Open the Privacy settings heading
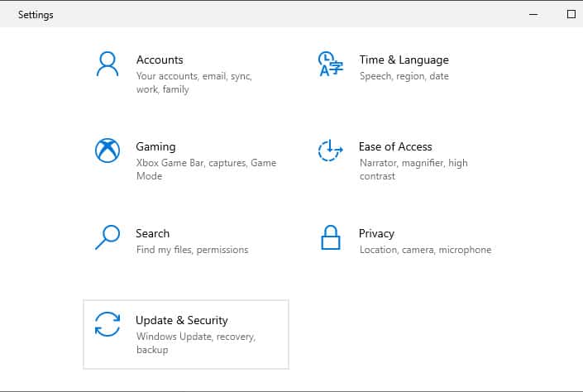The width and height of the screenshot is (583, 392). click(376, 234)
